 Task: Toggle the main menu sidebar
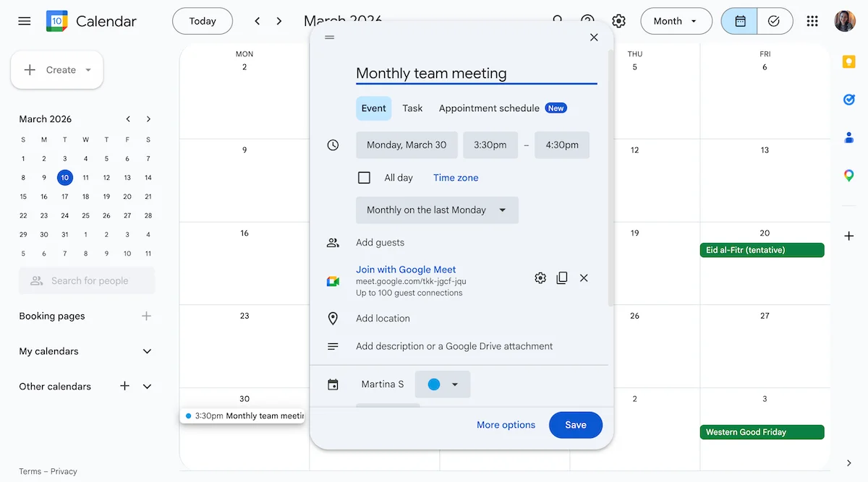pyautogui.click(x=24, y=21)
